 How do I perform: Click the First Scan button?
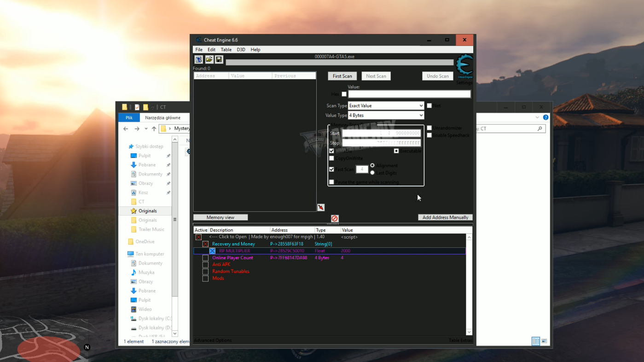[x=342, y=76]
